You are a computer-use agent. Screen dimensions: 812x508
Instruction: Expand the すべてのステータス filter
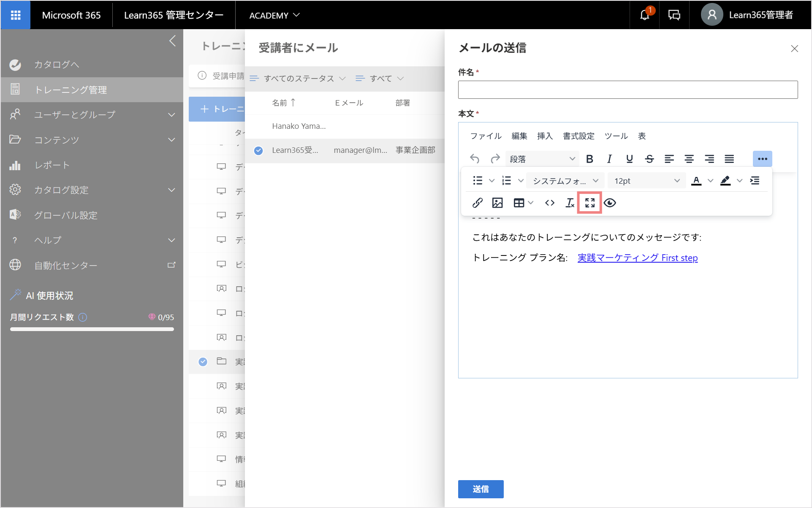coord(298,79)
